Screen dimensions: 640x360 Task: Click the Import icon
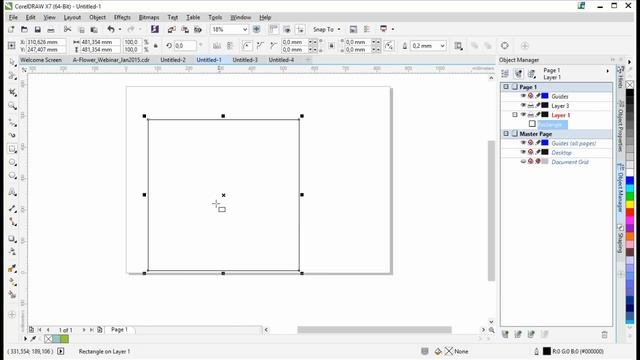point(171,29)
